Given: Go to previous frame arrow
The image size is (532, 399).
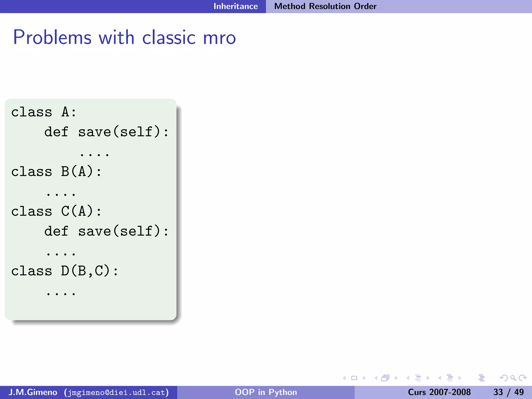Looking at the screenshot, I should tap(376, 378).
